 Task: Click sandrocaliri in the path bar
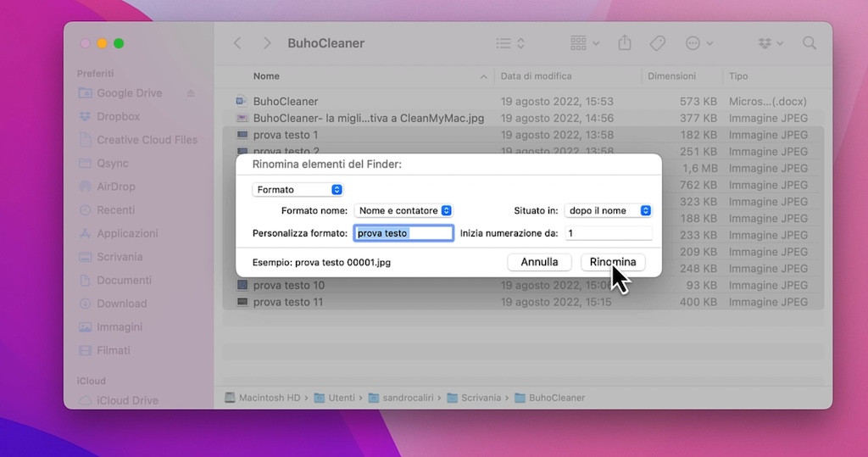(401, 398)
